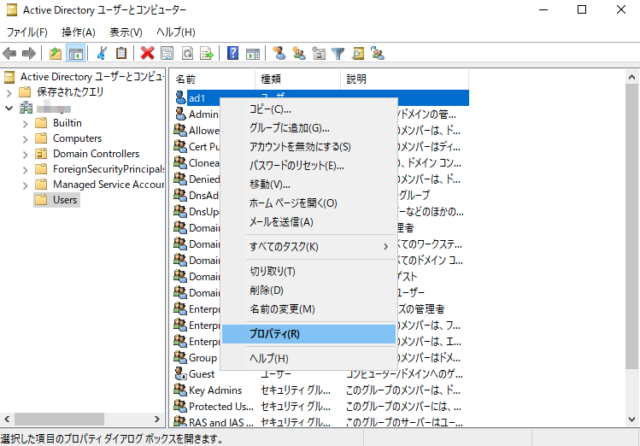Click the Copy clipboard toolbar icon
This screenshot has width=640, height=446.
click(122, 53)
